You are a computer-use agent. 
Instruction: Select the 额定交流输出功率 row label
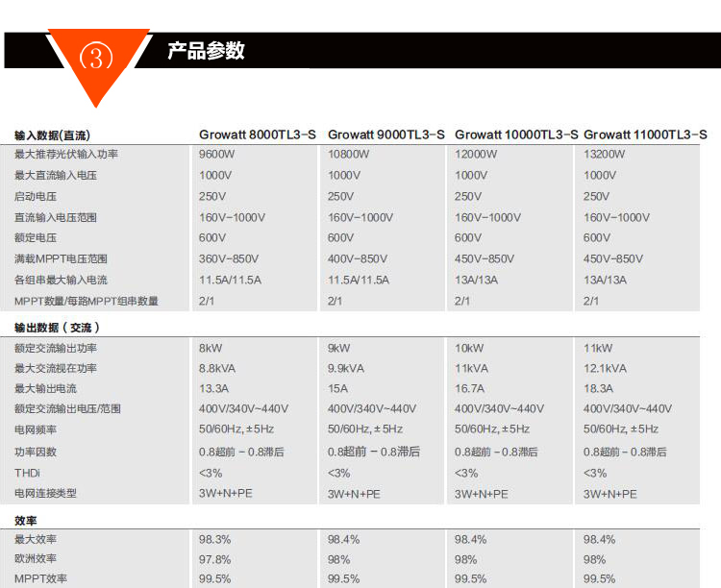[56, 348]
